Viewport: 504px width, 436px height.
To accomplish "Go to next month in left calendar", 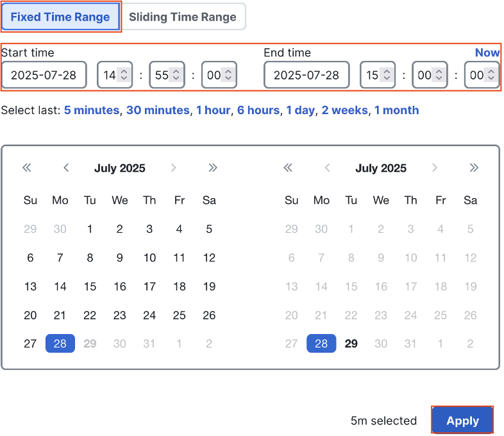I will click(173, 168).
